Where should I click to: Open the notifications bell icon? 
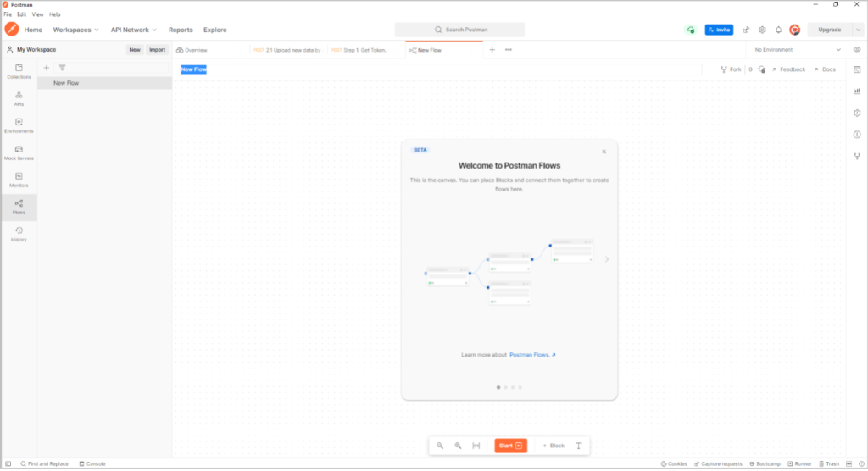[x=778, y=30]
